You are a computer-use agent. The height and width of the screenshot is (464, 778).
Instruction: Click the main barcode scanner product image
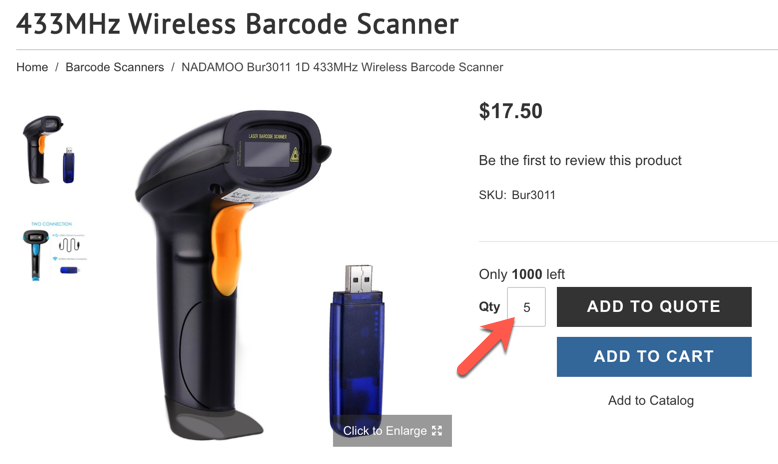pos(233,275)
